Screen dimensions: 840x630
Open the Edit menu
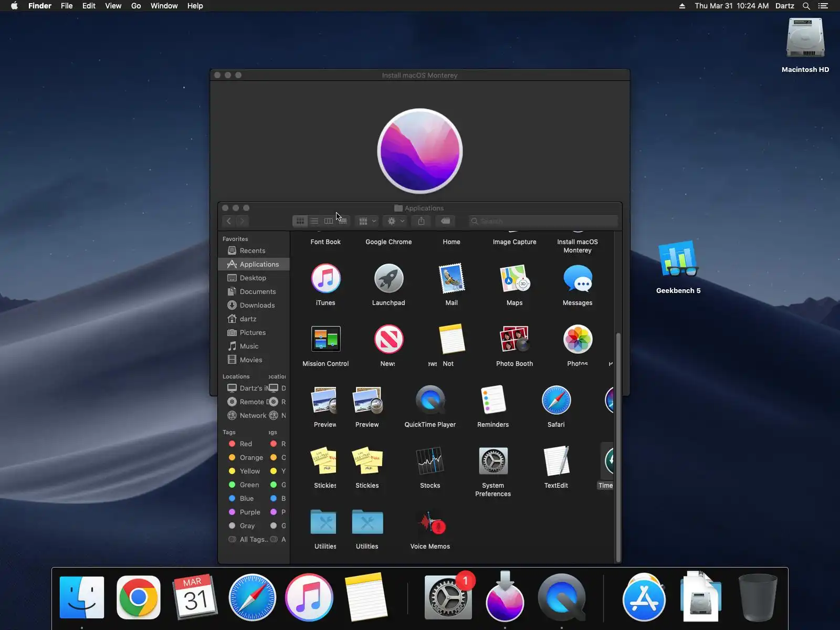pyautogui.click(x=89, y=6)
